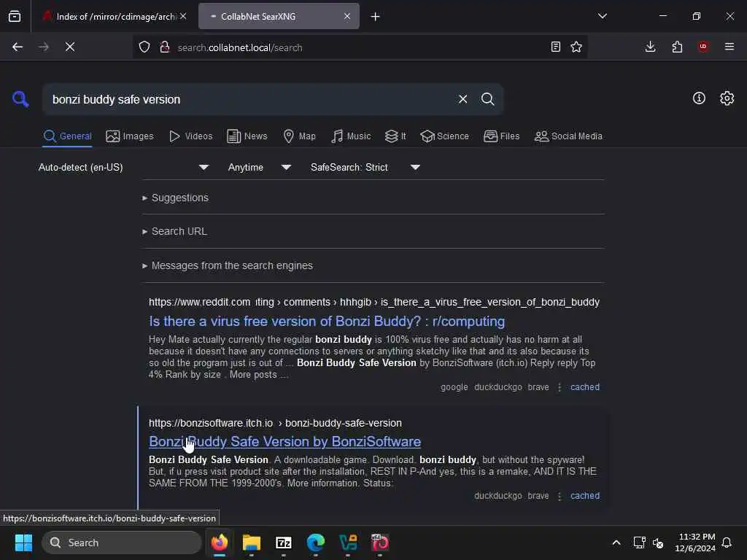Image resolution: width=747 pixels, height=560 pixels.
Task: Open the uBlock Origin extension icon
Action: click(x=703, y=47)
